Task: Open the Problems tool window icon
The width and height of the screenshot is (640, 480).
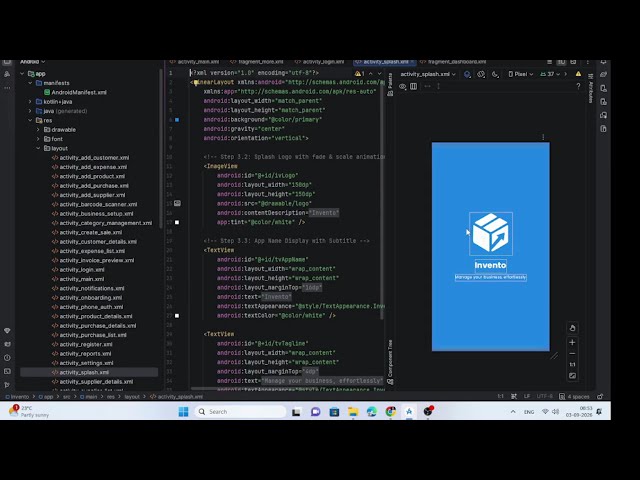Action: coord(7,358)
